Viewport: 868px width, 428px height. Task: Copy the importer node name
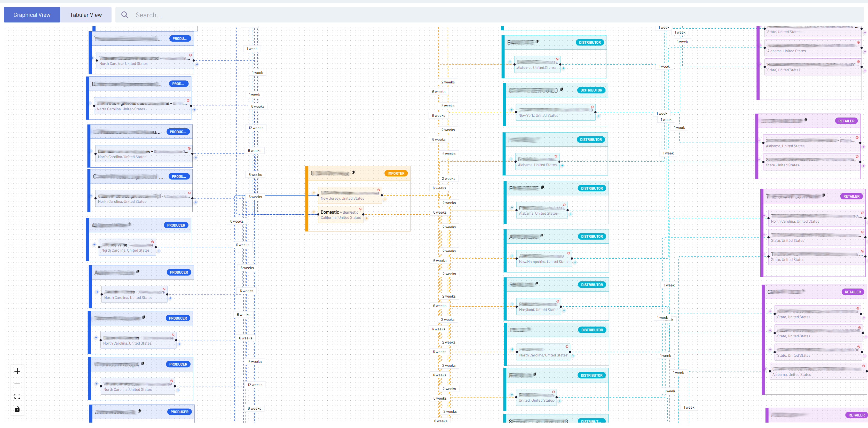353,172
